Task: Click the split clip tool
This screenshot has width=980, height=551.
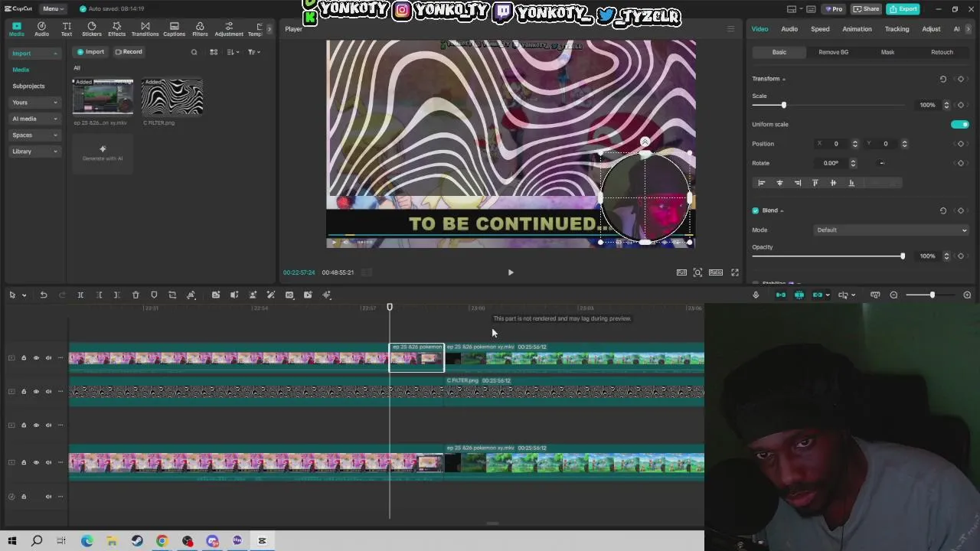Action: coord(80,295)
